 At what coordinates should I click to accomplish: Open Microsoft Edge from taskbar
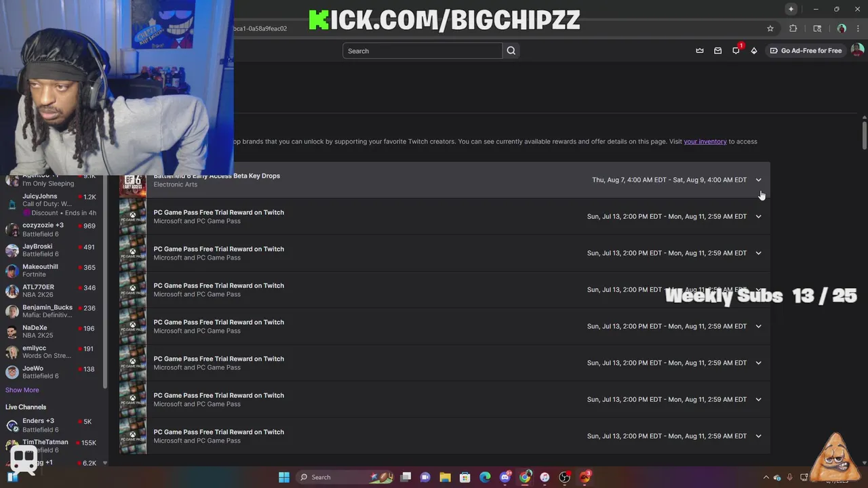pyautogui.click(x=485, y=477)
